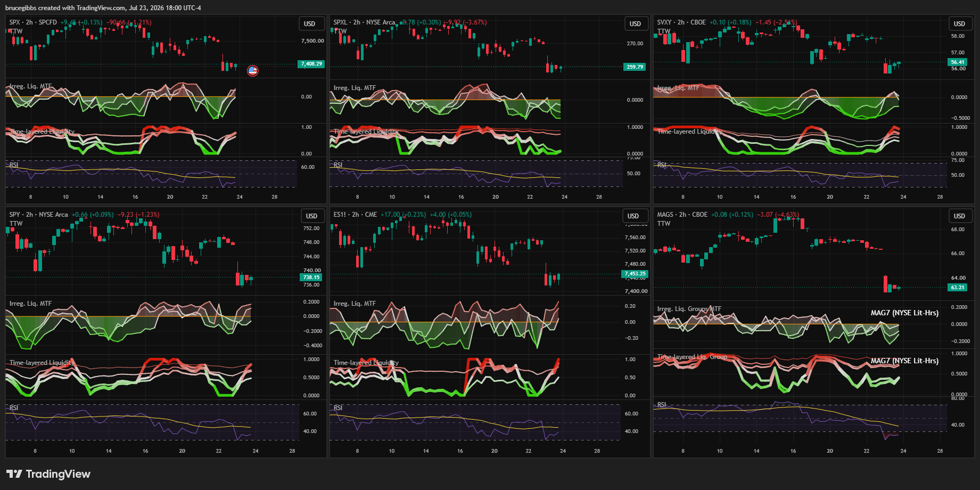Click the RSI legend on the SPXL chart

click(x=338, y=165)
